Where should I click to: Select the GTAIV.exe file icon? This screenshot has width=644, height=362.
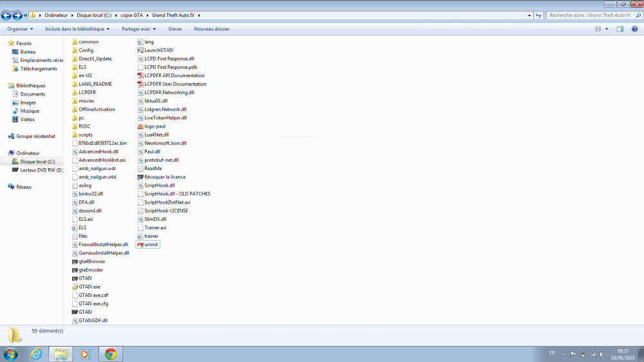point(74,287)
